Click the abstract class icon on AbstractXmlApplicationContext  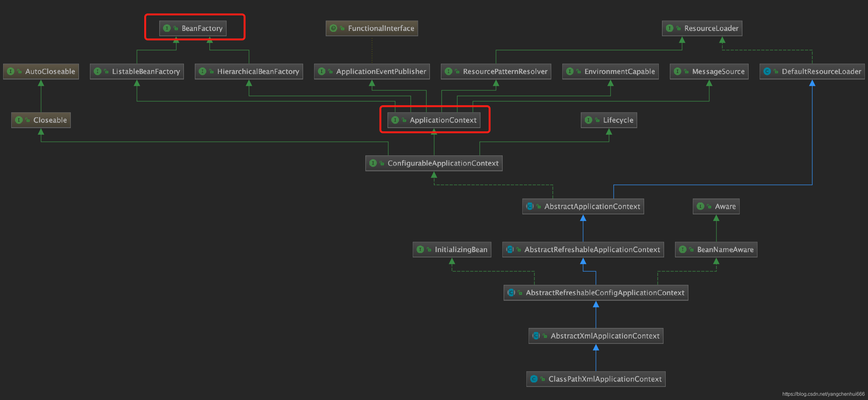tap(536, 336)
